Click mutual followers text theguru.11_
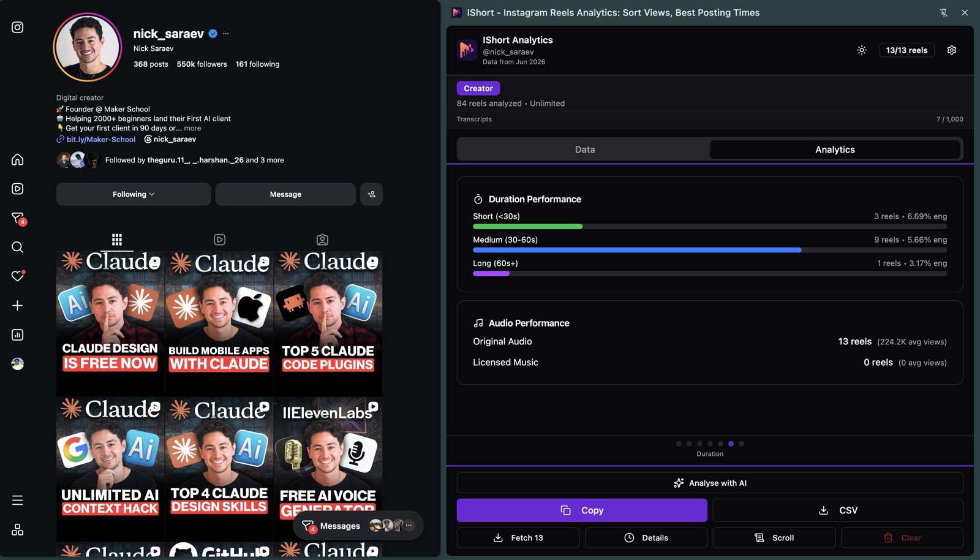The height and width of the screenshot is (560, 980). (x=168, y=160)
